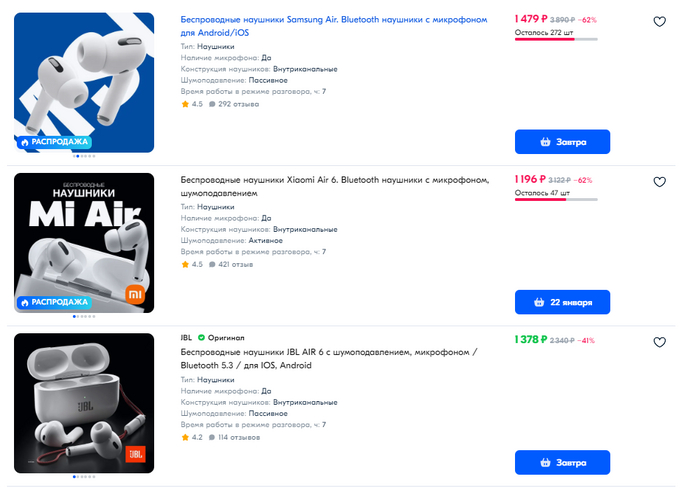The width and height of the screenshot is (700, 488).
Task: Open JBL AIR 6 product title
Action: [329, 359]
